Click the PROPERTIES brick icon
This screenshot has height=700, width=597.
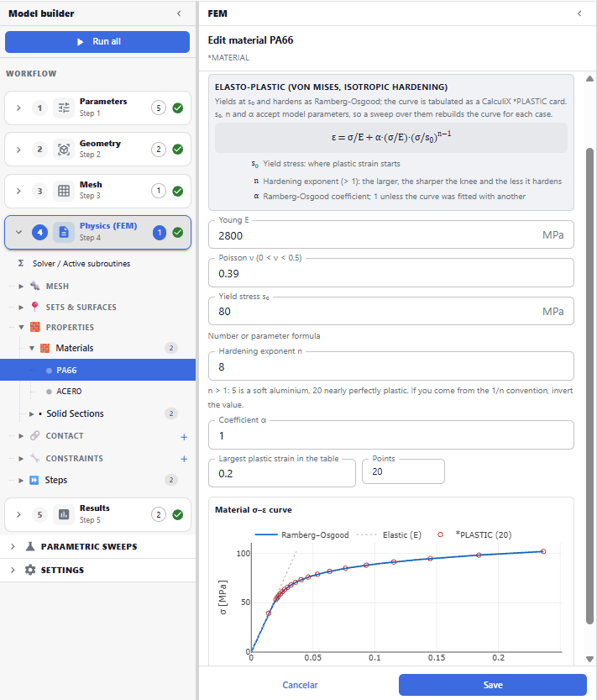coord(34,327)
